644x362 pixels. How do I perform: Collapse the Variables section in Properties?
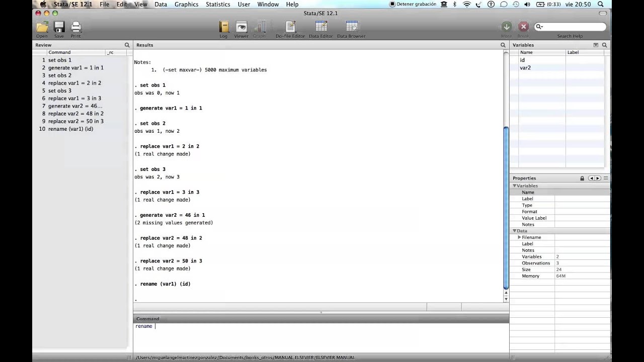coord(515,186)
